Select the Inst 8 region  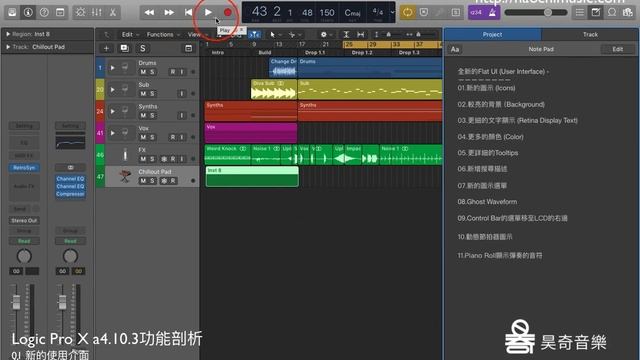[252, 176]
